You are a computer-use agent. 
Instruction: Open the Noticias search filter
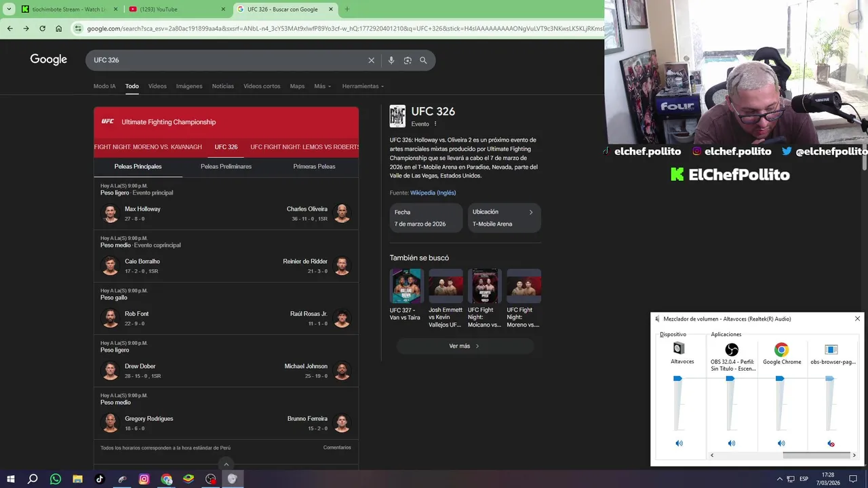coord(222,86)
